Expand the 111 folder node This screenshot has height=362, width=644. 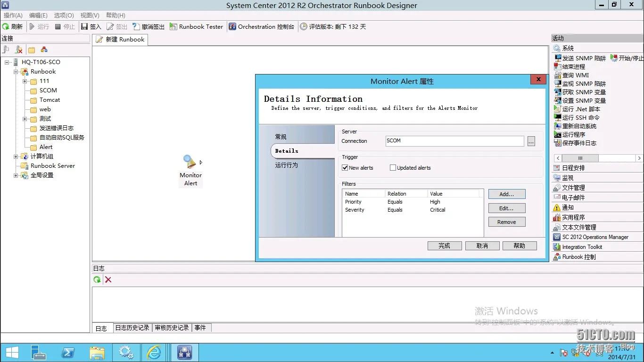click(25, 81)
